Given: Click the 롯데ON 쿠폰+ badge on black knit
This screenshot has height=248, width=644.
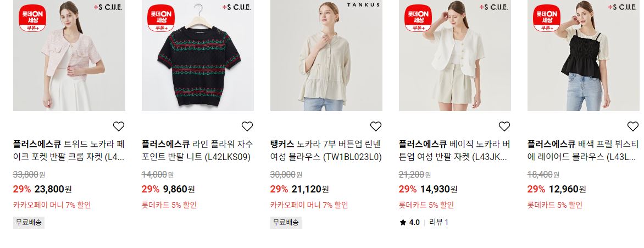Looking at the screenshot, I should point(161,18).
